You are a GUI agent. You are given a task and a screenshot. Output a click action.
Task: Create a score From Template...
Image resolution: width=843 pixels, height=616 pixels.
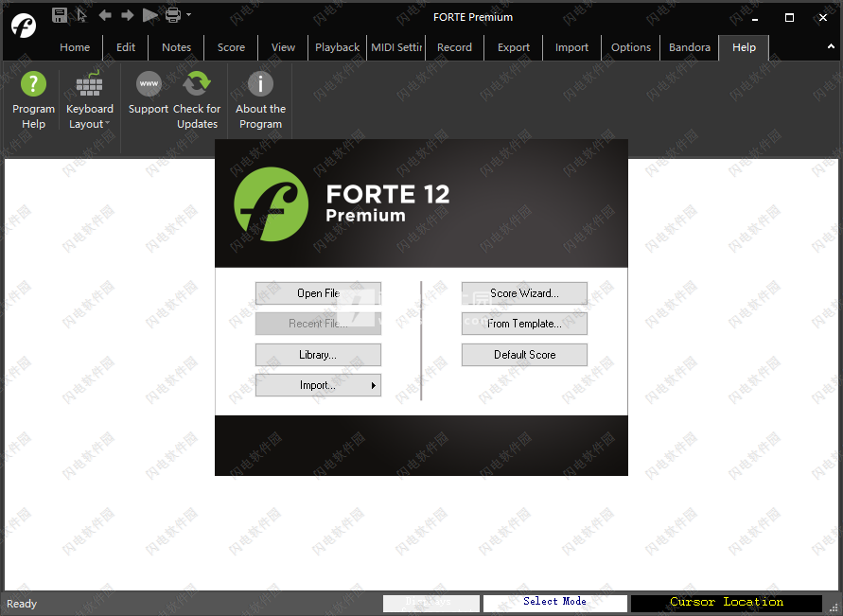[x=524, y=324]
